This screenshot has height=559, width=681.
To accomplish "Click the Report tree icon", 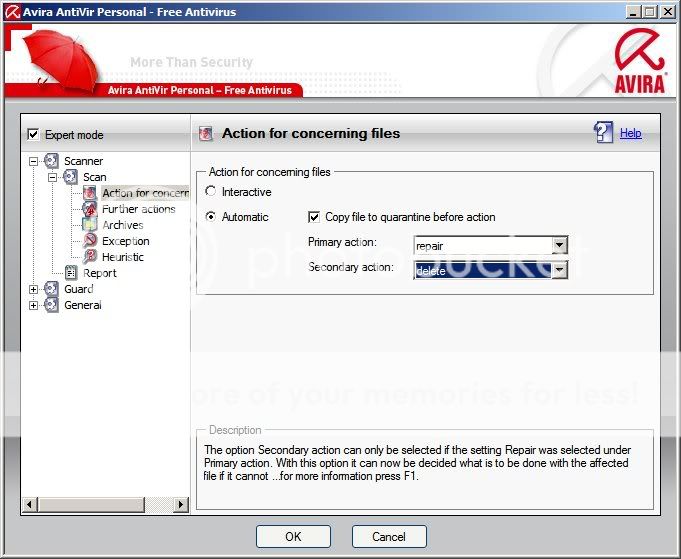I will (x=71, y=273).
